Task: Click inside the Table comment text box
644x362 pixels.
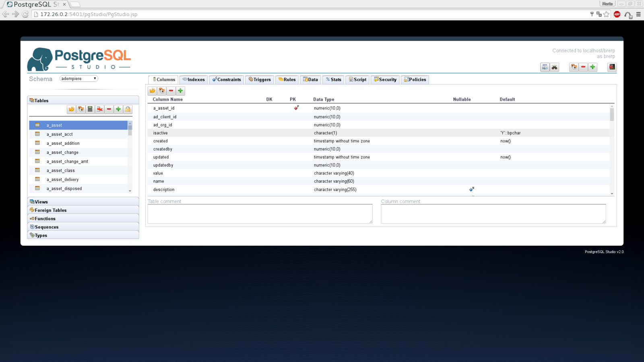Action: (260, 214)
